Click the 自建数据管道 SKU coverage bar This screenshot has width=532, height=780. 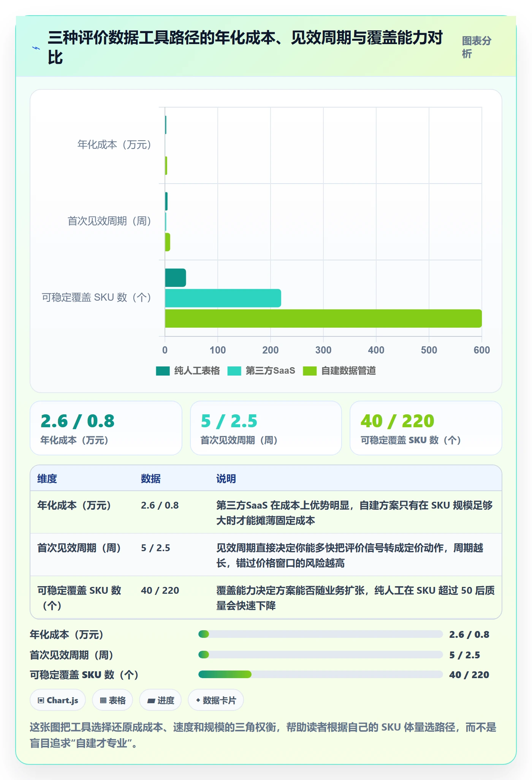(323, 319)
